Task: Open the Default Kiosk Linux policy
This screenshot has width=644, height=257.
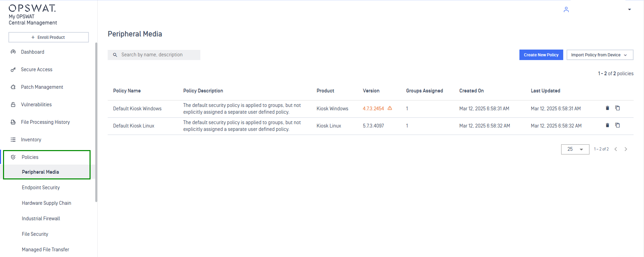Action: tap(134, 126)
